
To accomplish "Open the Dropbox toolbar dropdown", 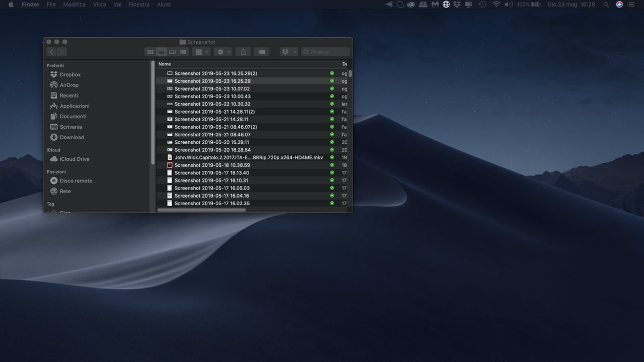I will (x=289, y=52).
